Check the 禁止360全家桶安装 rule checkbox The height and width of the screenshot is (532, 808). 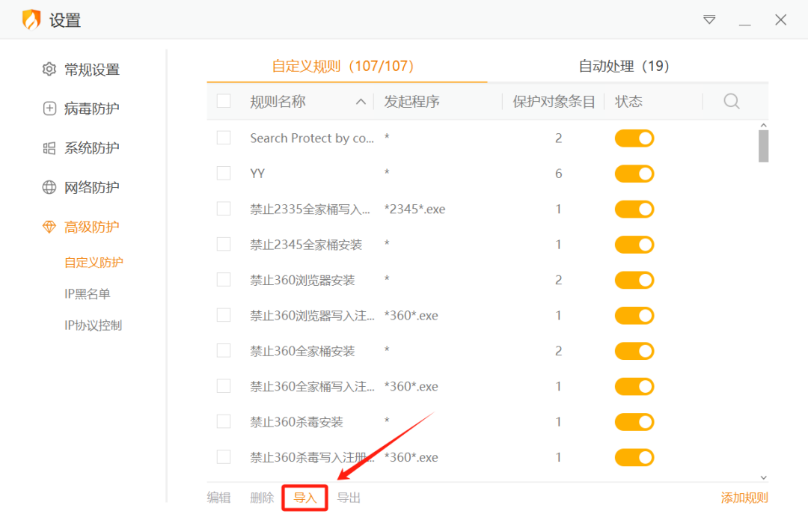[x=224, y=350]
